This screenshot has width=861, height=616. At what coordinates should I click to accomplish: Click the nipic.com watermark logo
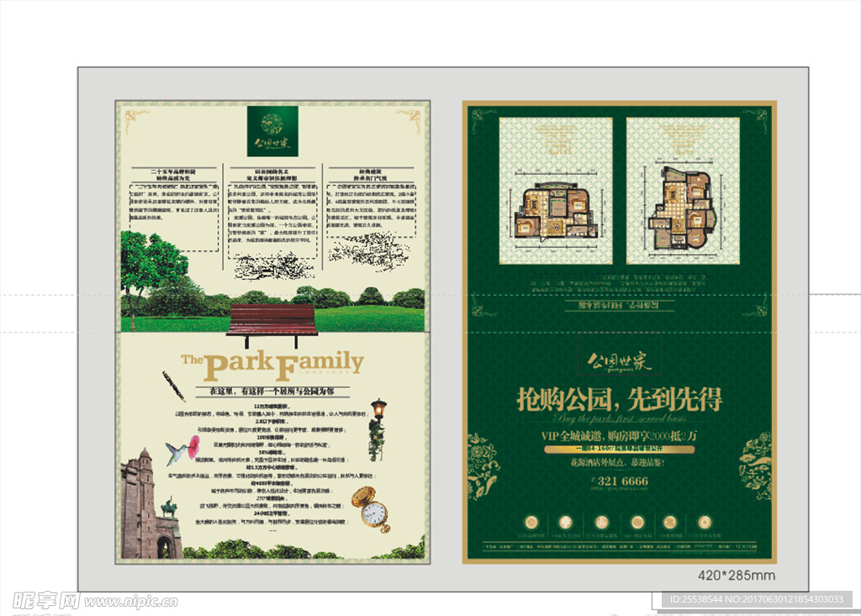(x=94, y=601)
